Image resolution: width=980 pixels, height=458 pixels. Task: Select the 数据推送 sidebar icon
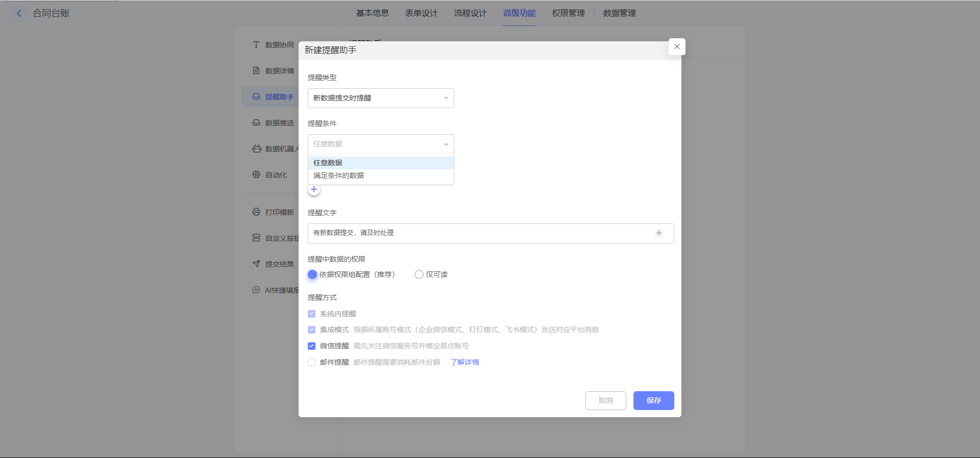(x=256, y=123)
